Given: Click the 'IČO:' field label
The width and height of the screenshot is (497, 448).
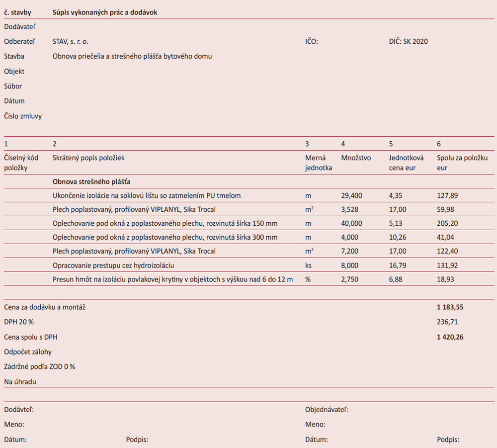Looking at the screenshot, I should coord(312,42).
